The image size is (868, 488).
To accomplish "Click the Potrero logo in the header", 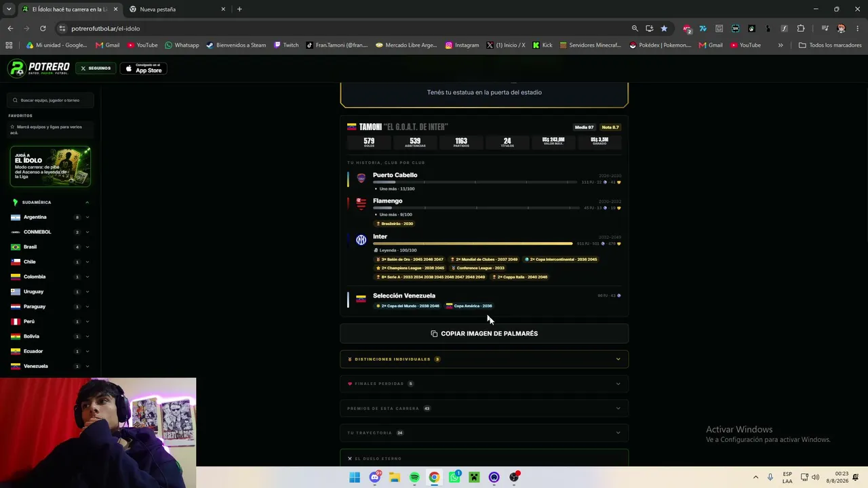I will [x=39, y=68].
